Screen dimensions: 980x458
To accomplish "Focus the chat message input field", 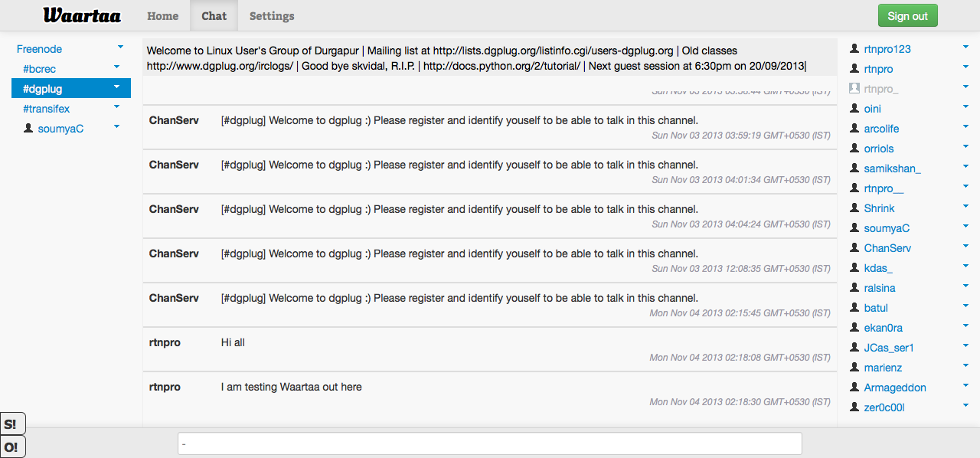I will click(490, 443).
